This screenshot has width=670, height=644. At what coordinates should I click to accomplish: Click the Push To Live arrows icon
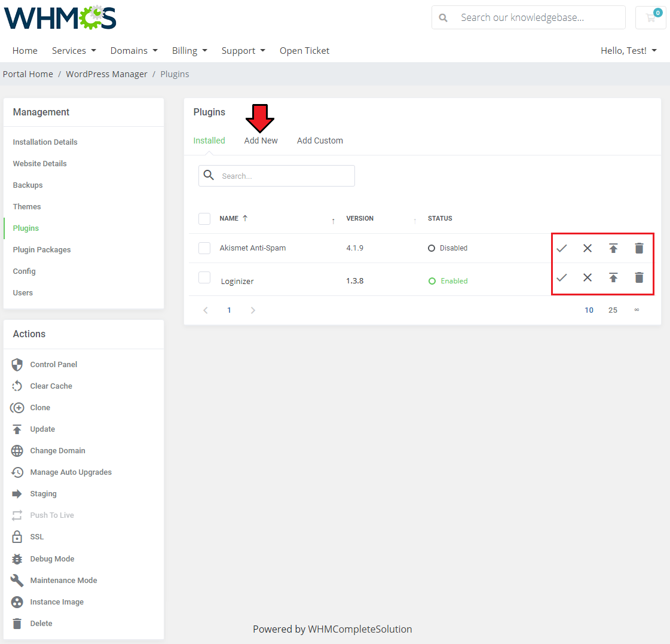point(17,515)
